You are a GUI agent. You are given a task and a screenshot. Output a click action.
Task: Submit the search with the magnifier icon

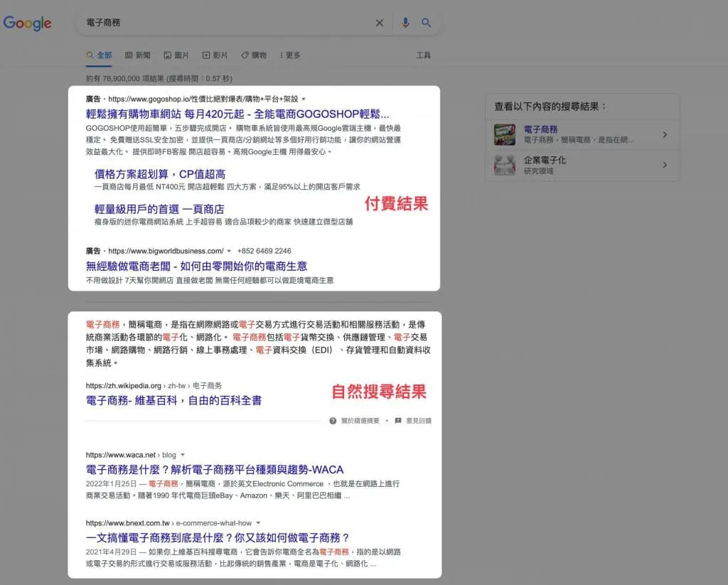click(x=427, y=23)
